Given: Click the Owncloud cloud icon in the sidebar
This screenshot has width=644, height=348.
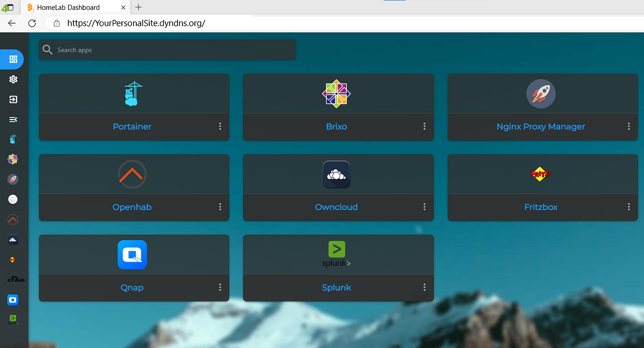Looking at the screenshot, I should tap(12, 240).
